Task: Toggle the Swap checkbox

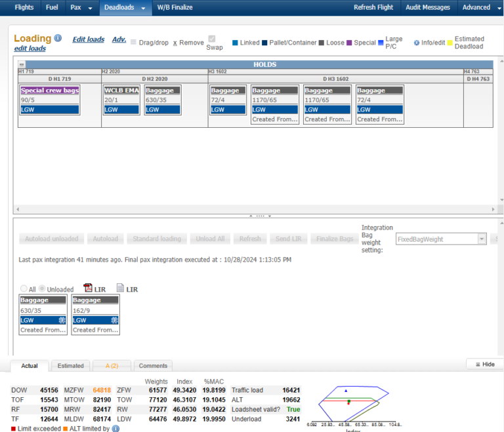Action: coord(211,39)
